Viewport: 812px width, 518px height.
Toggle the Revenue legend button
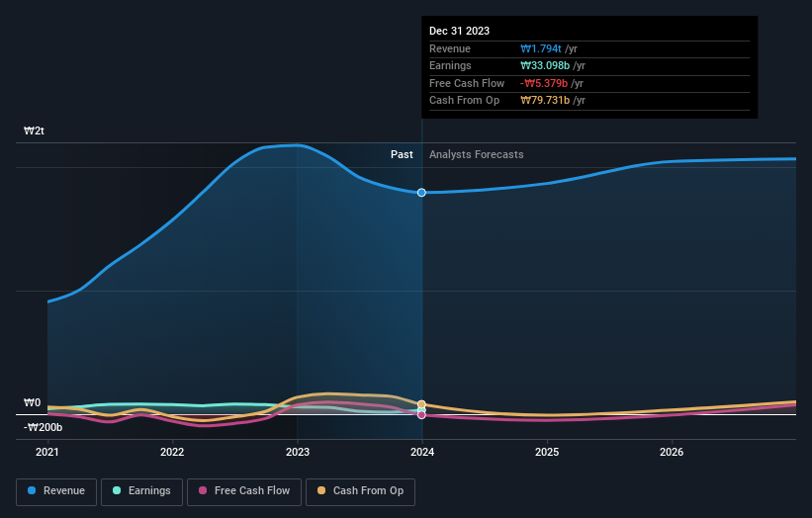point(56,491)
